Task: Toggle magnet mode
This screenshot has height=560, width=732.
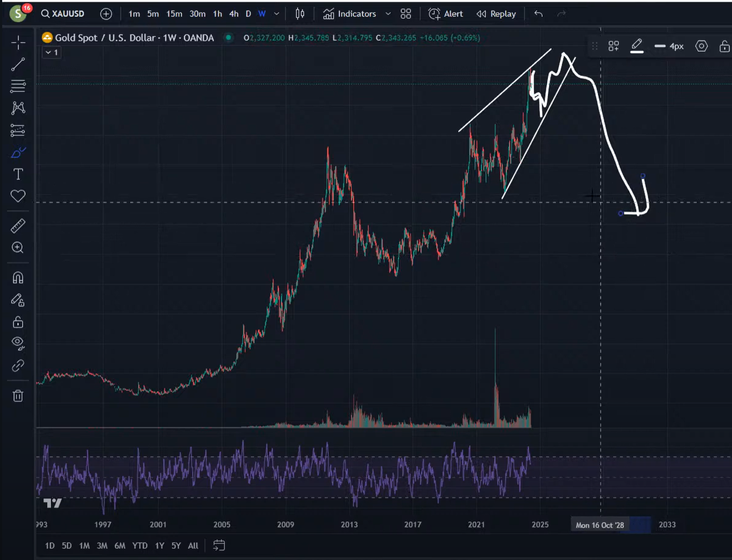Action: (18, 278)
